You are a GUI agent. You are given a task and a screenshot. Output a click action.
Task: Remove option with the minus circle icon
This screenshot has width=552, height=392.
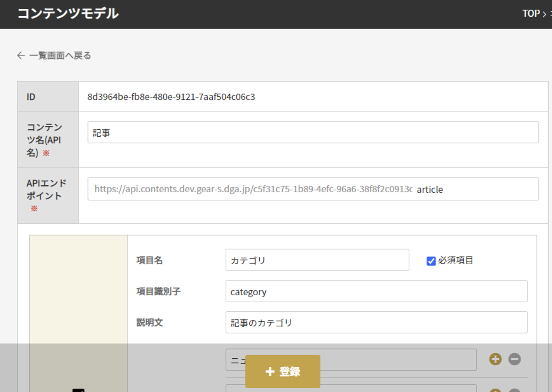click(x=514, y=359)
